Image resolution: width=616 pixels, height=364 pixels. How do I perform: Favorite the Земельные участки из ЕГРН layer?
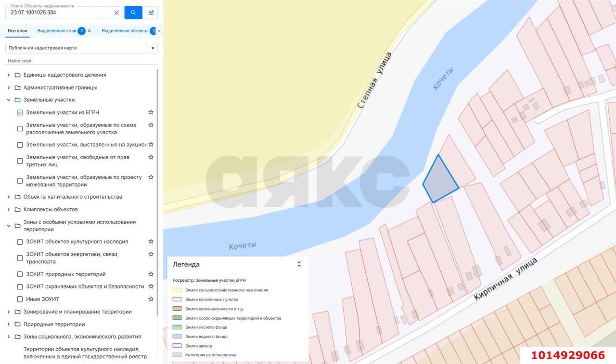point(151,112)
